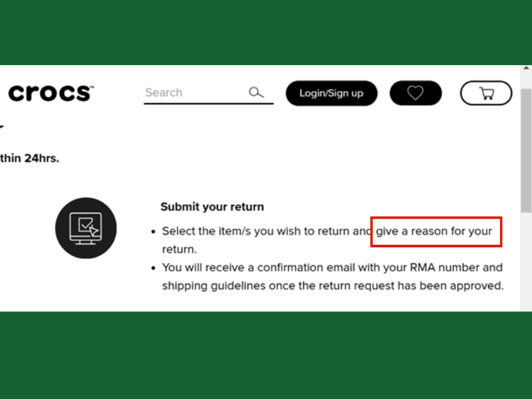Image resolution: width=532 pixels, height=399 pixels.
Task: Click the scrollbar up arrow at top right
Action: coord(527,68)
